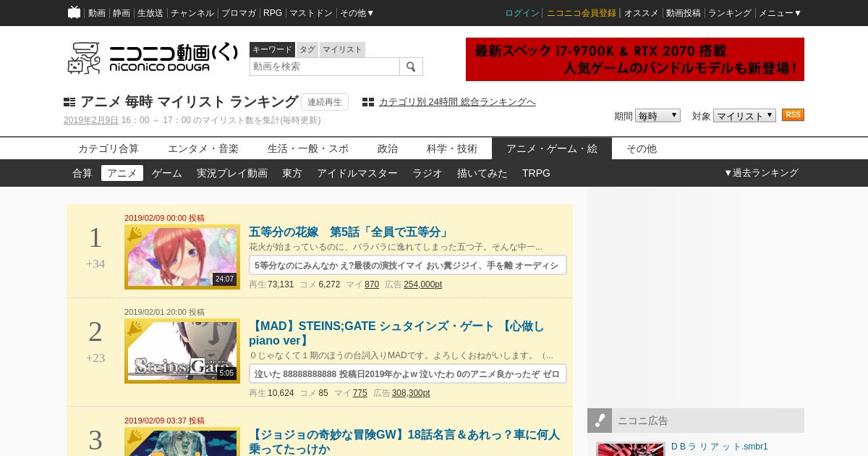Select the キーワード search tab
868x456 pixels.
(x=272, y=49)
